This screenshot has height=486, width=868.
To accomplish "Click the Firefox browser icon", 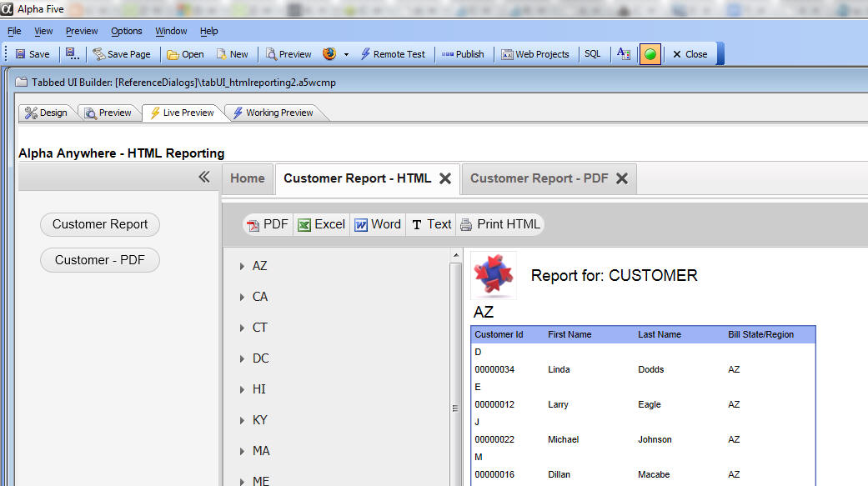I will pyautogui.click(x=329, y=53).
